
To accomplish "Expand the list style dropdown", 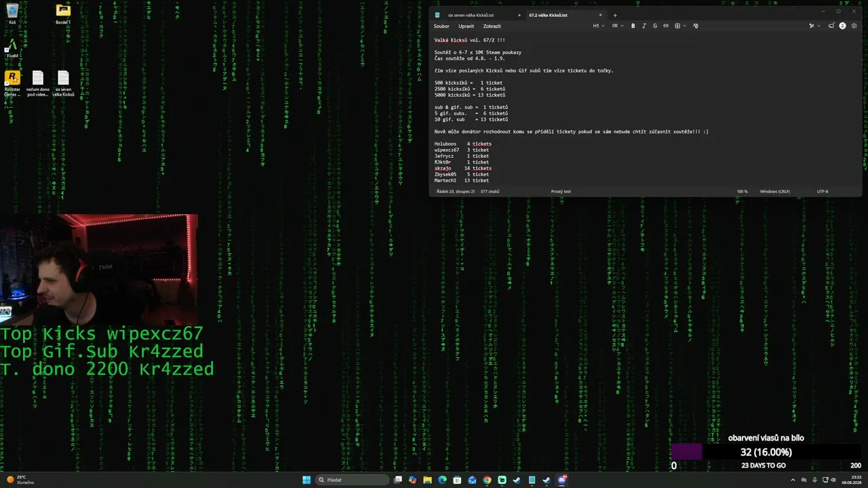I will click(616, 26).
